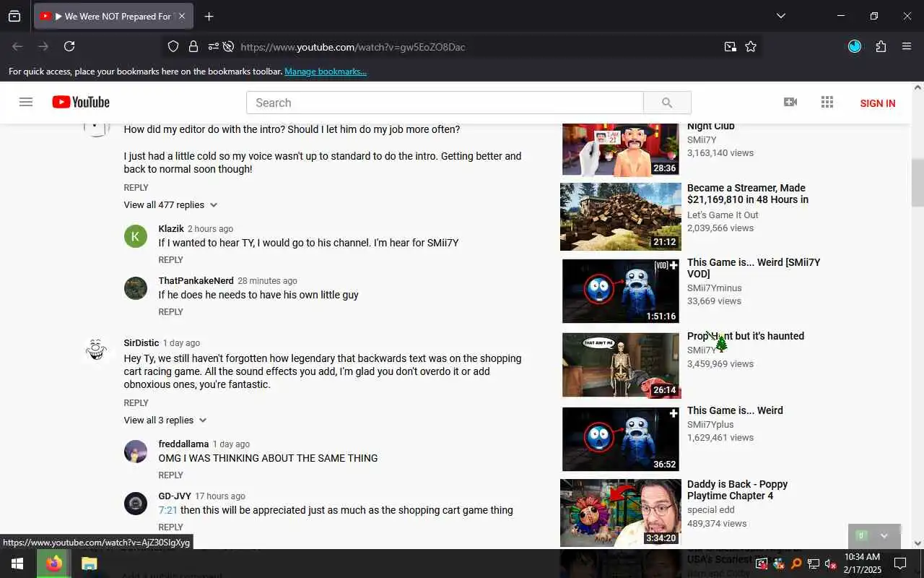924x578 pixels.
Task: Expand View all 3 replies
Action: pos(165,420)
